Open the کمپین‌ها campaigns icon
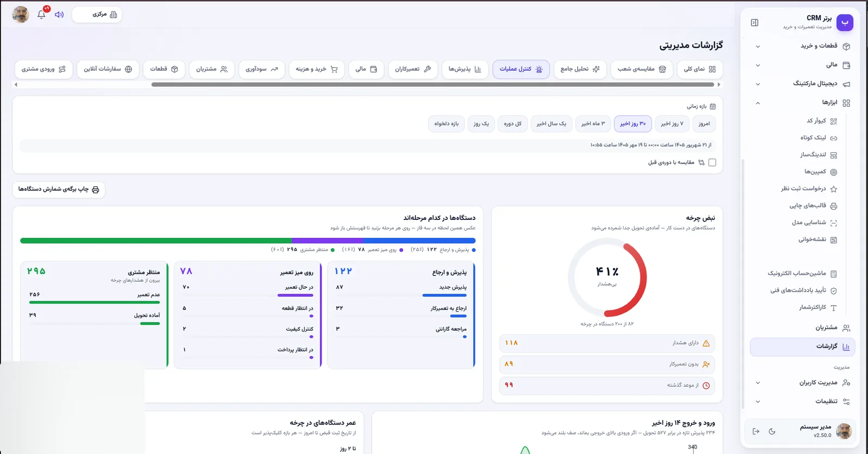The image size is (868, 454). click(834, 172)
